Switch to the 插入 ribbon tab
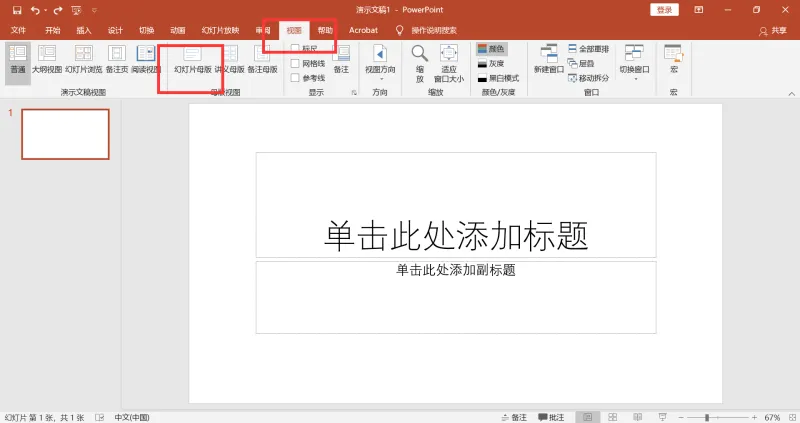 (84, 30)
